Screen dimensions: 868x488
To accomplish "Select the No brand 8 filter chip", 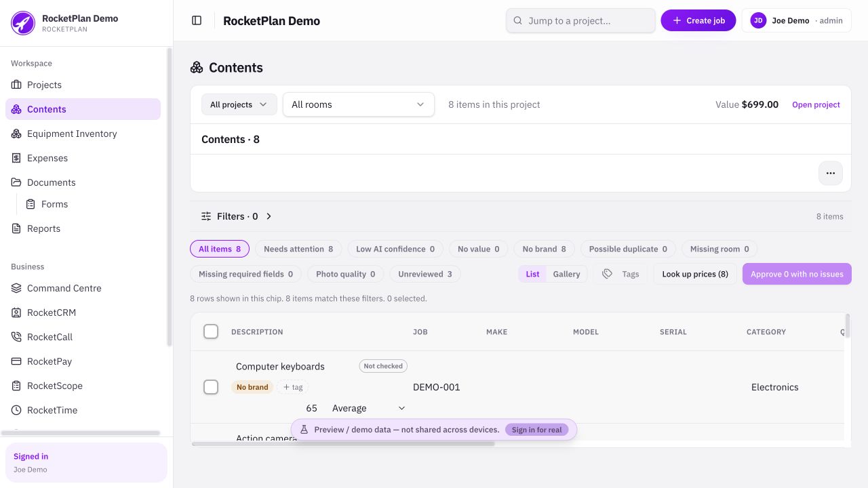I will click(x=544, y=249).
